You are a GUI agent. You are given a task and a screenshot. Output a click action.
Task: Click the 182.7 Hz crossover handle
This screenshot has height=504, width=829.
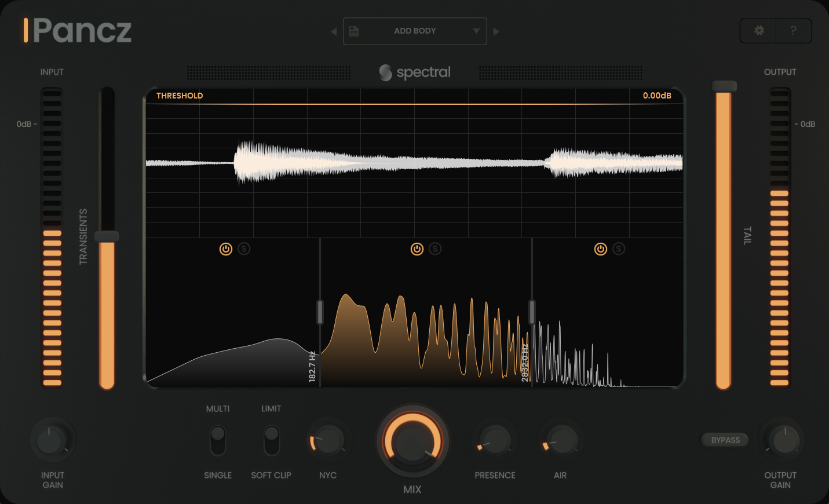320,312
